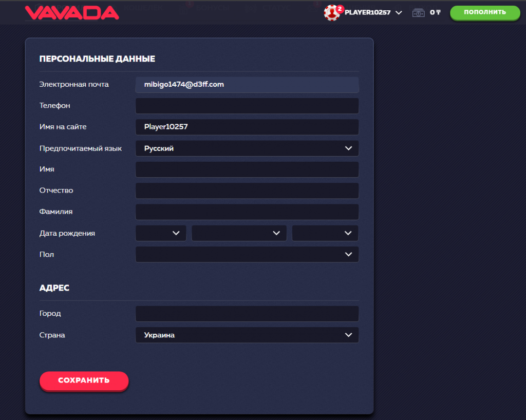The image size is (526, 420).
Task: Open the Предпочитаемый язык dropdown
Action: point(247,148)
